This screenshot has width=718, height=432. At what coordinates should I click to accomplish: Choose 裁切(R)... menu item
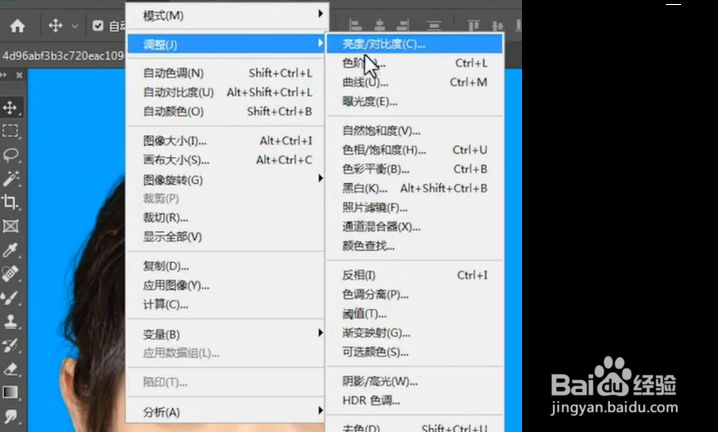(x=226, y=218)
